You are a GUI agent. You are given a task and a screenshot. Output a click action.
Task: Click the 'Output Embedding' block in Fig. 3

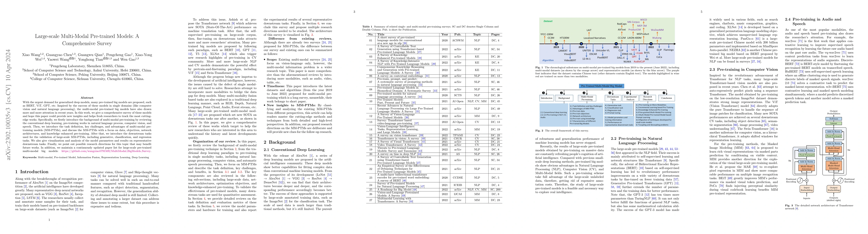tap(834, 189)
